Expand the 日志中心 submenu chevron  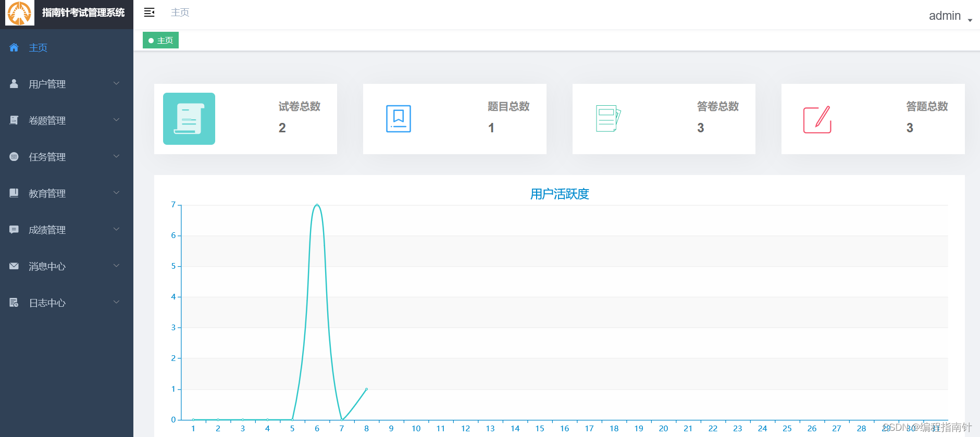pyautogui.click(x=117, y=302)
